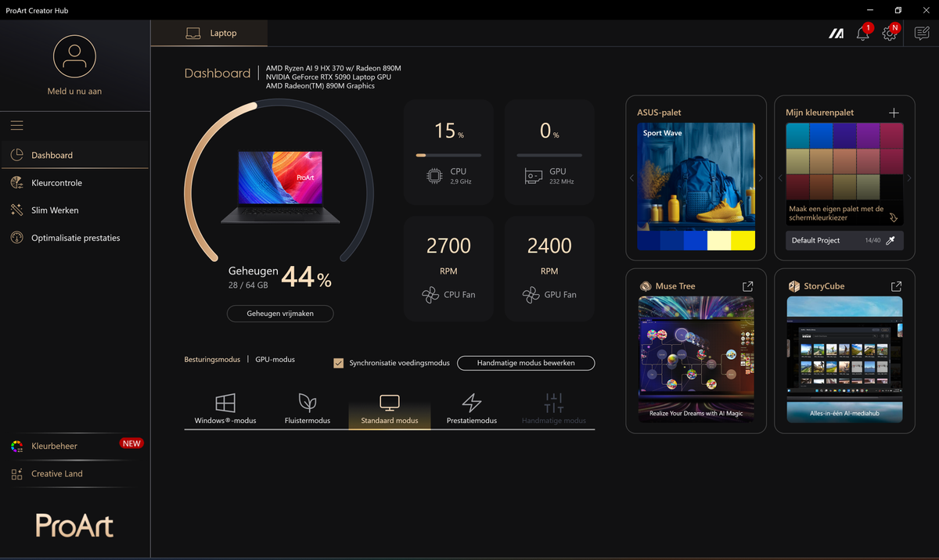
Task: Open Muse Tree in external window
Action: [747, 286]
